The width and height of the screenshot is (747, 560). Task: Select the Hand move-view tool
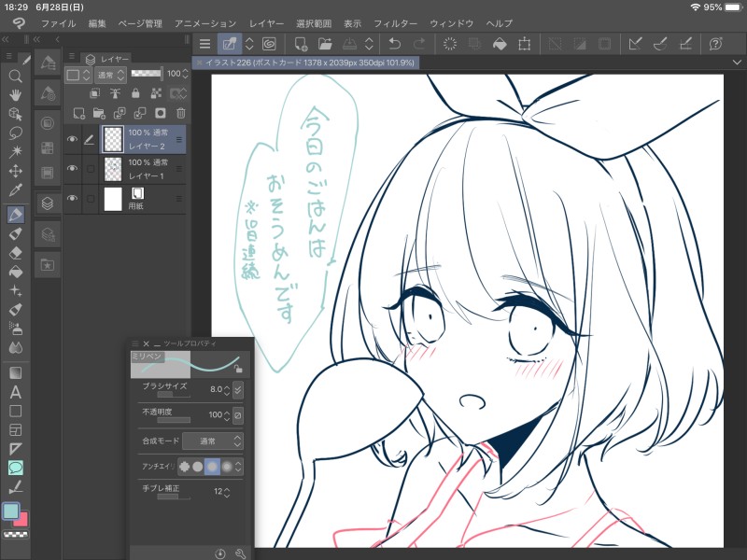[15, 95]
